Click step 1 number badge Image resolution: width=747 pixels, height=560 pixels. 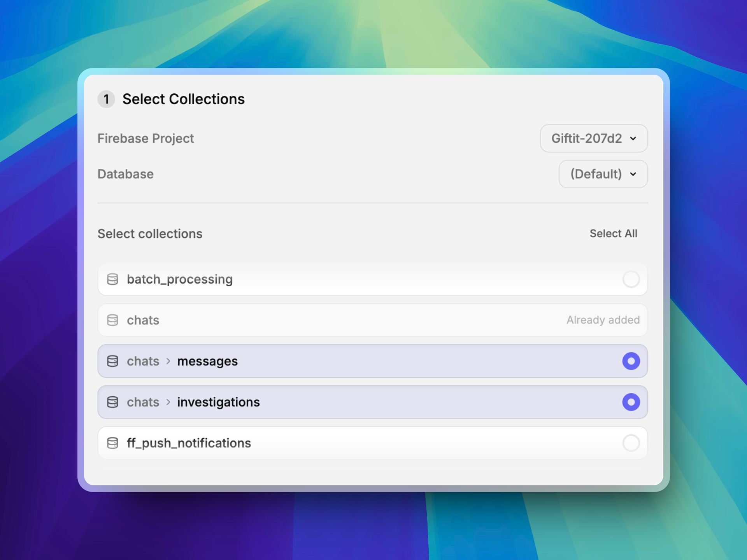[x=106, y=99]
